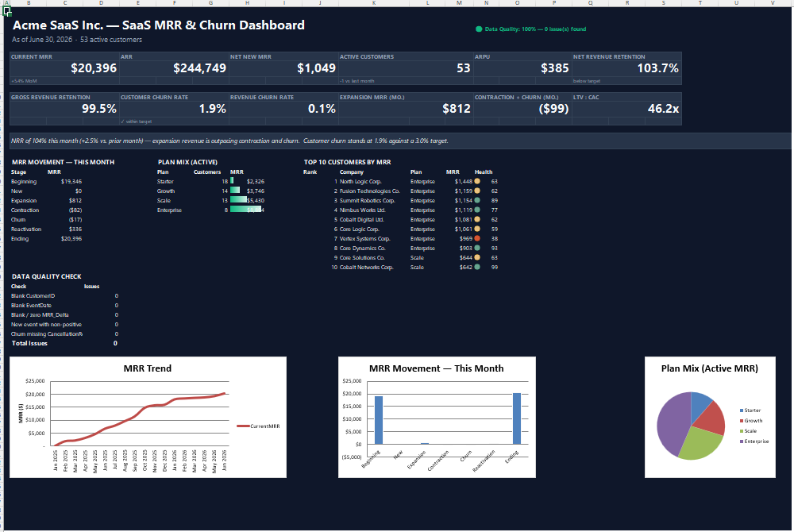
Task: Click the green health dot for Cobalt Networks Corp.
Action: tap(477, 268)
